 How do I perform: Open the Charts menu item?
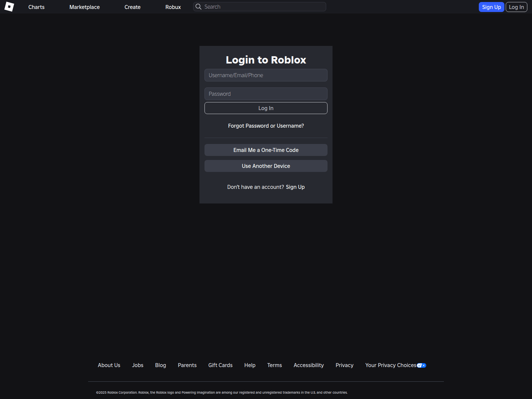click(x=36, y=7)
